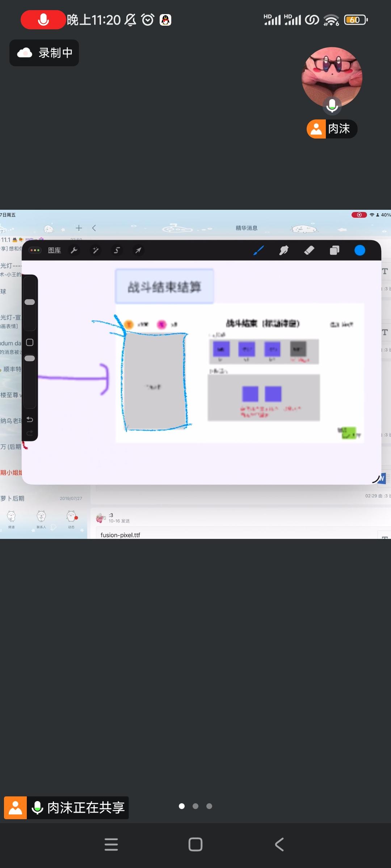This screenshot has width=391, height=868.
Task: Tap the orange person icon at bottom-left
Action: click(x=15, y=808)
